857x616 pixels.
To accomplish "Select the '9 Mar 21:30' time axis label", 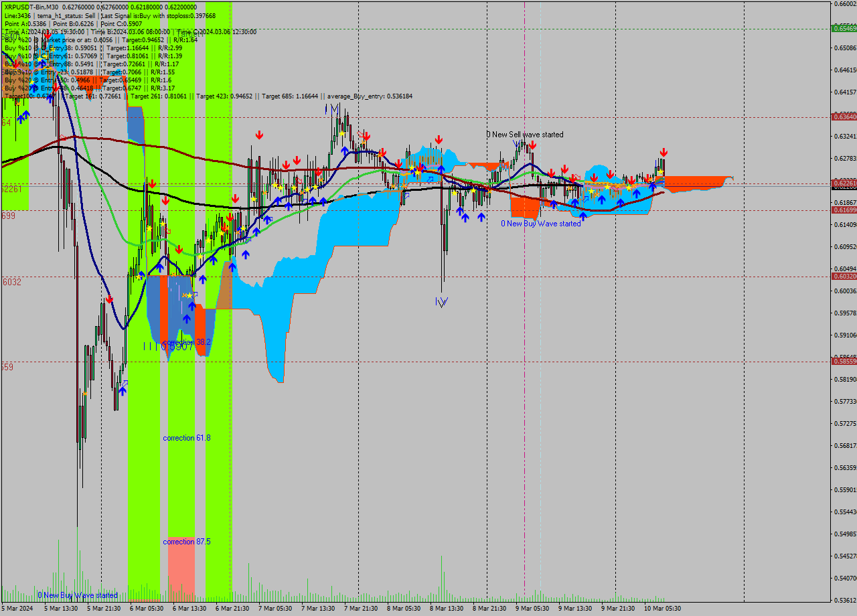I will 618,609.
